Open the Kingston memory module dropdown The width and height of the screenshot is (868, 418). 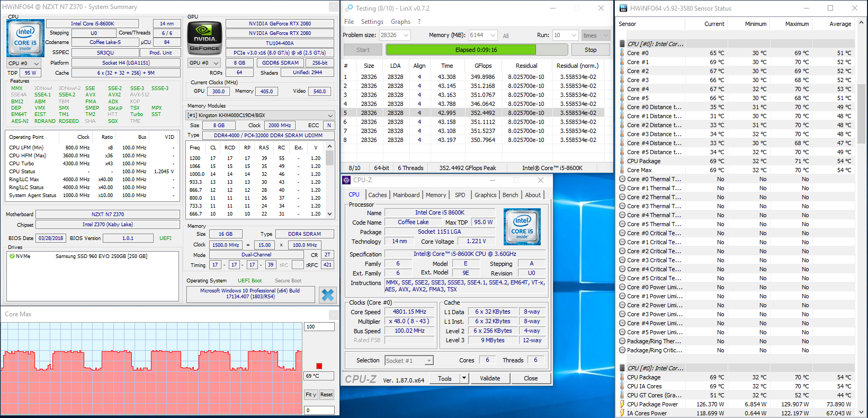coord(260,115)
